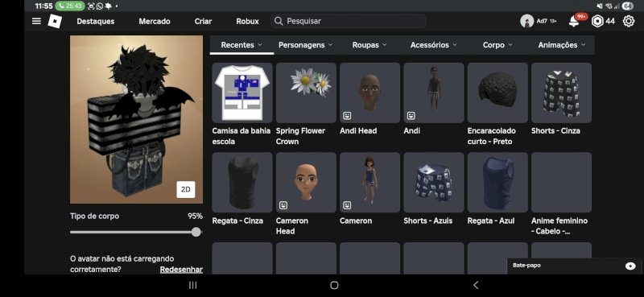Screen dimensions: 644x297
Task: Click emote badge on Cameron Head
Action: (283, 205)
